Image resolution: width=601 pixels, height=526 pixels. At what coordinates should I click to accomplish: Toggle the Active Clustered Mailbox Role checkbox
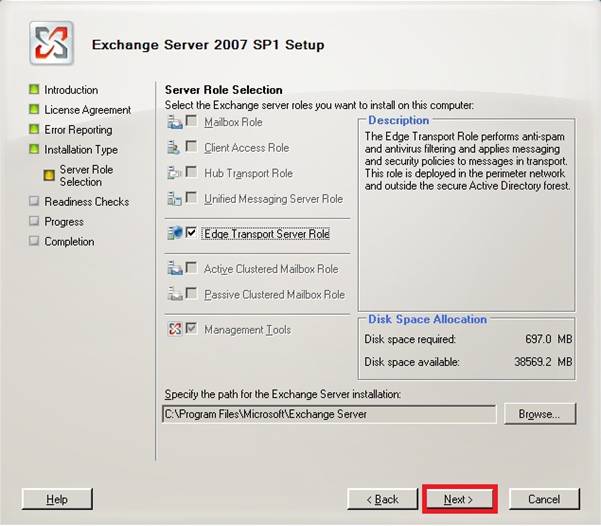tap(191, 267)
